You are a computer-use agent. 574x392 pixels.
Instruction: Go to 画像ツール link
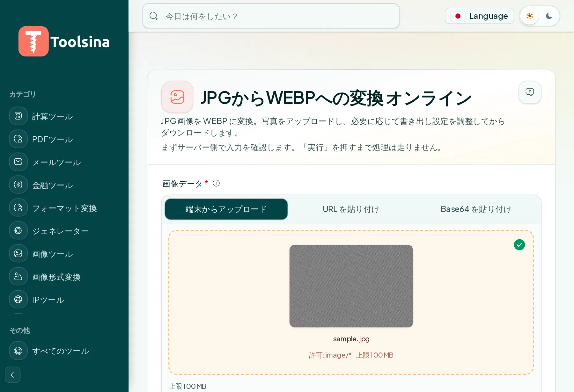pos(53,254)
